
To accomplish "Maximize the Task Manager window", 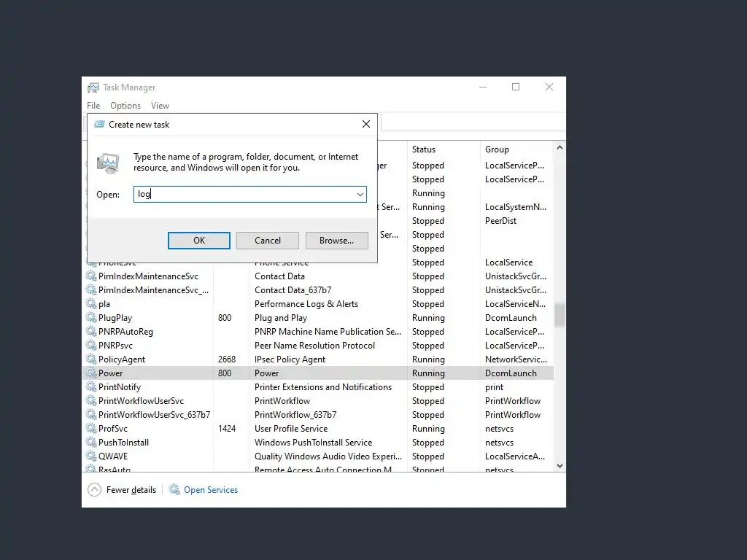I will (516, 87).
